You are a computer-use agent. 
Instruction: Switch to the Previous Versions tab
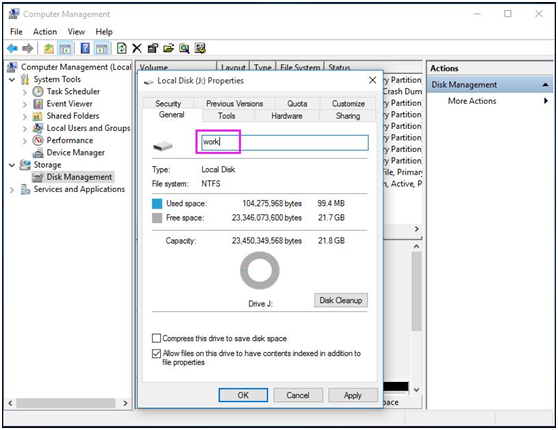tap(235, 103)
